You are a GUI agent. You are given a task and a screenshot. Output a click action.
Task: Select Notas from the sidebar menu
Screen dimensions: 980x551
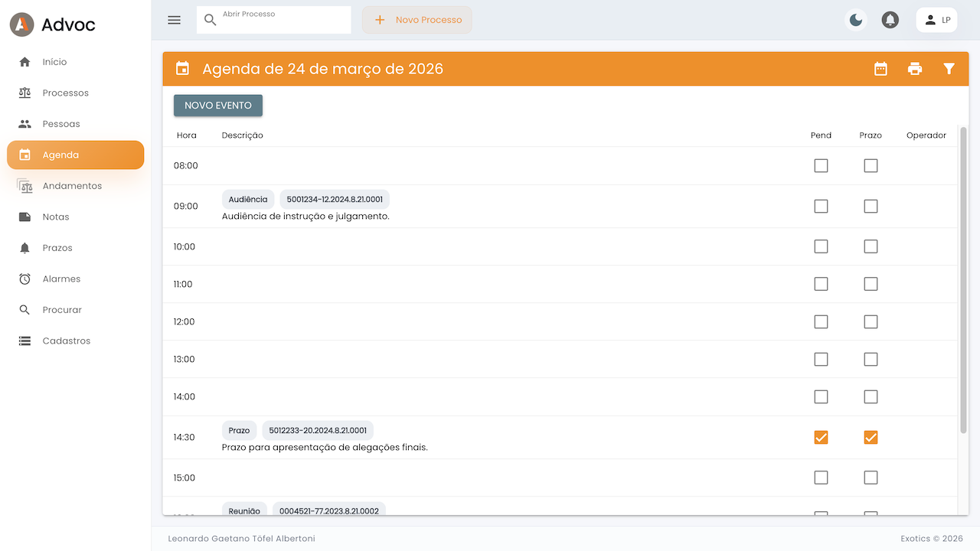coord(54,217)
